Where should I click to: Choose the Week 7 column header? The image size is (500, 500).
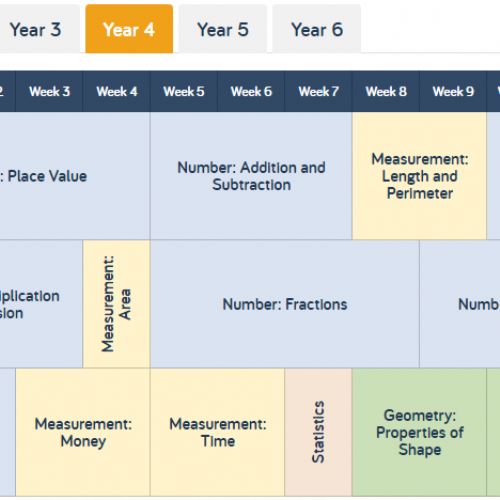[x=318, y=91]
